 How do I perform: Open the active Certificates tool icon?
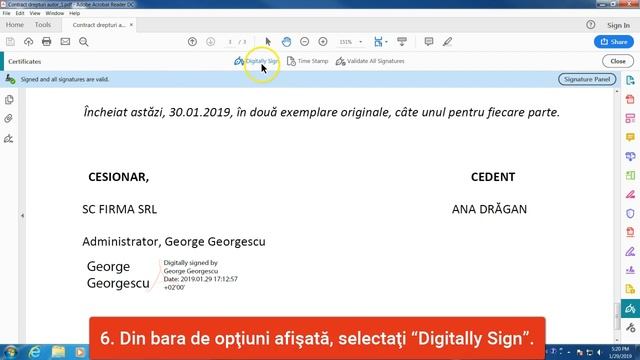(630, 309)
